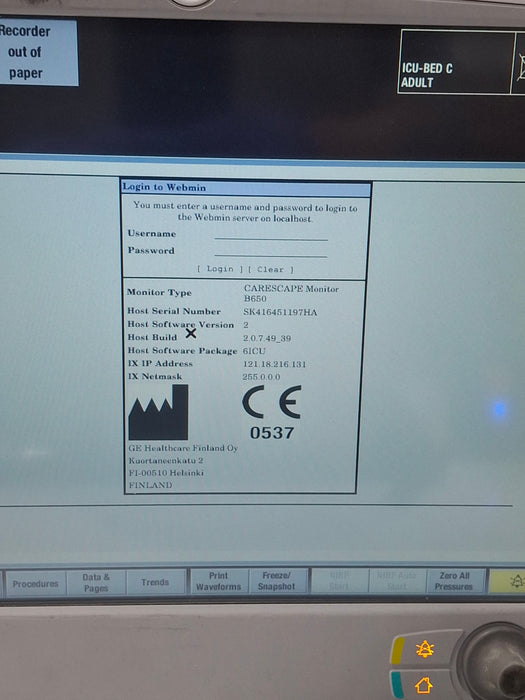
Task: Click the Username input field
Action: tap(271, 234)
